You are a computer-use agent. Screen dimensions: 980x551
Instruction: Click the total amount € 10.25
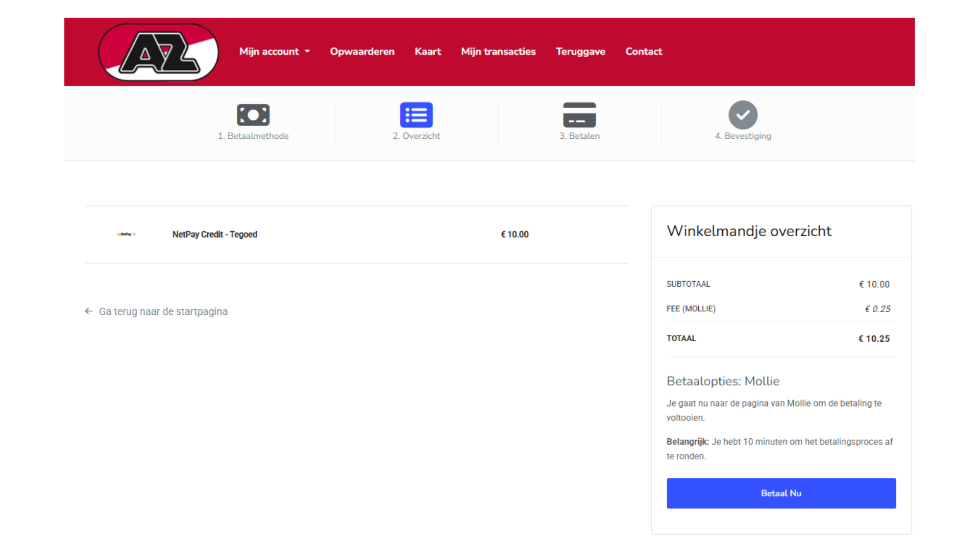pyautogui.click(x=874, y=339)
